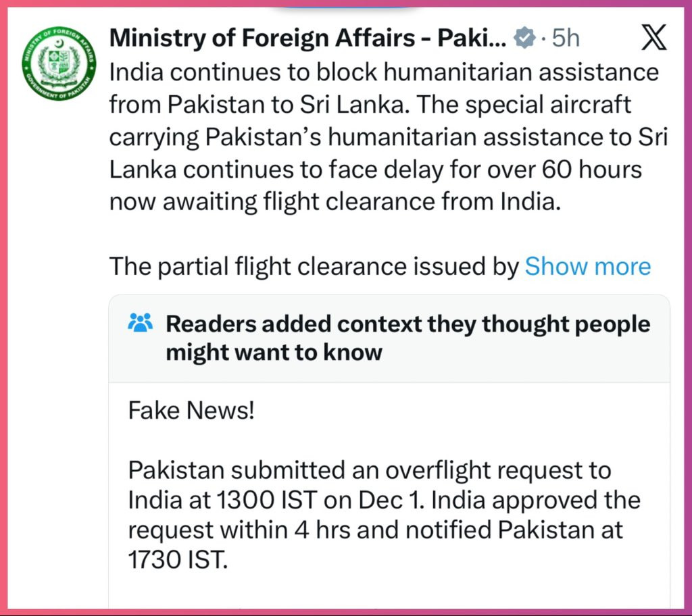The width and height of the screenshot is (692, 616).
Task: Tap the X logo on the post
Action: pyautogui.click(x=653, y=37)
